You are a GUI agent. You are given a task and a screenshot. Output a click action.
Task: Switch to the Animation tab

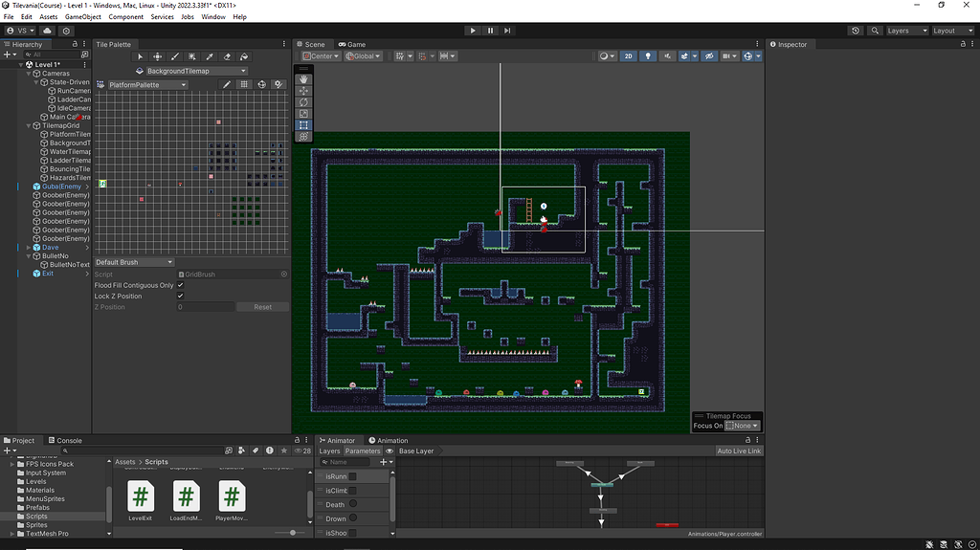[389, 441]
